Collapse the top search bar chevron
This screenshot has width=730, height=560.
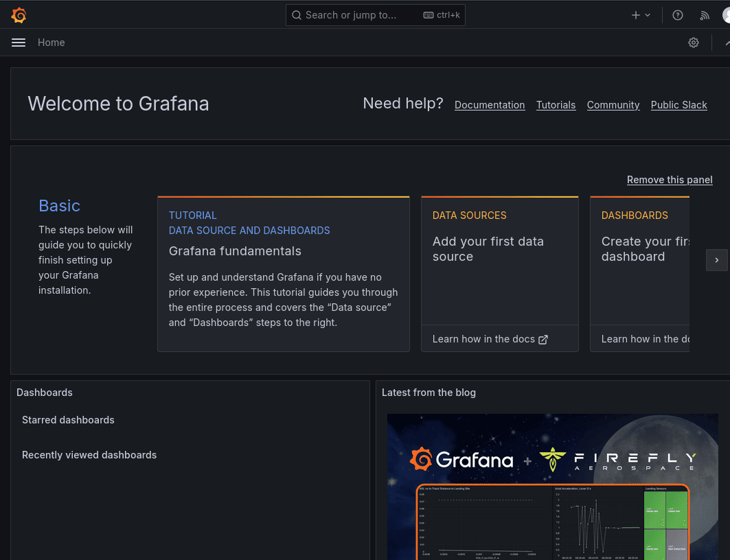(727, 43)
